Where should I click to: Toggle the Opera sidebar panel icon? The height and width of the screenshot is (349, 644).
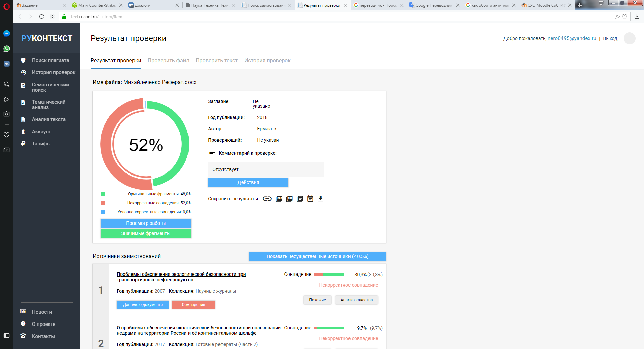coord(6,335)
